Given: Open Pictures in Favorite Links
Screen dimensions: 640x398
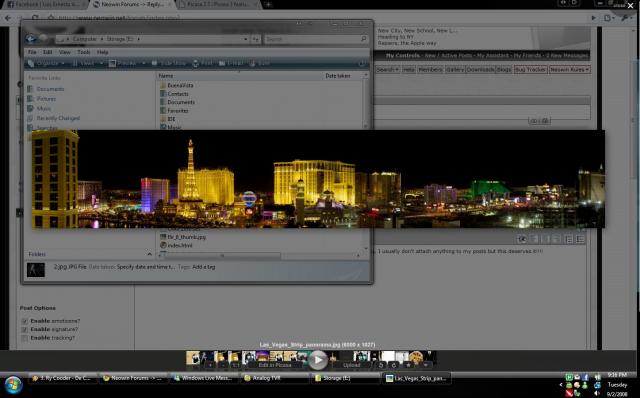Looking at the screenshot, I should (42, 99).
